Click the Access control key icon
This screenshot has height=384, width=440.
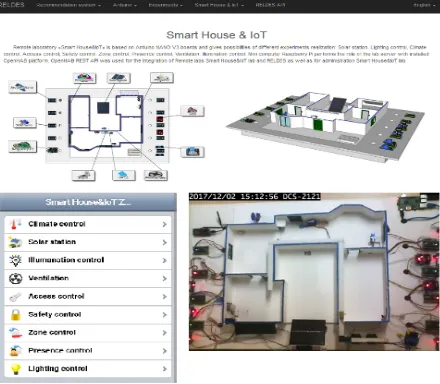tap(15, 296)
